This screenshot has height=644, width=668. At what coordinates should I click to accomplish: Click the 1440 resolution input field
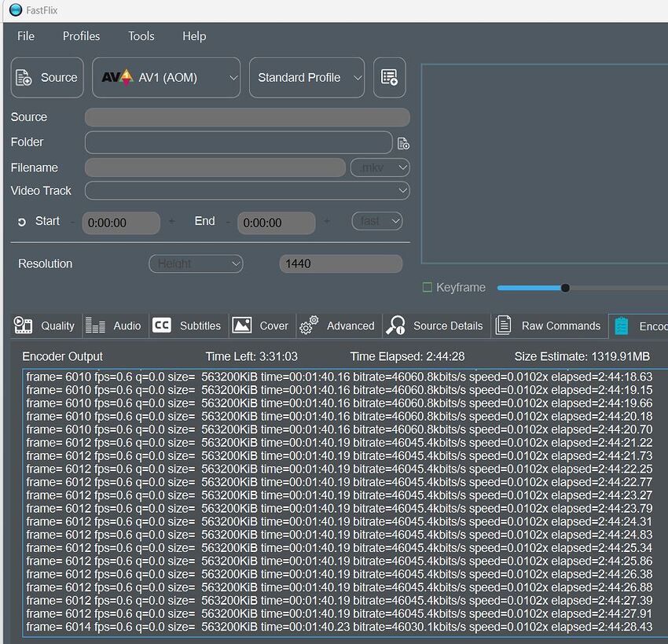pyautogui.click(x=340, y=263)
